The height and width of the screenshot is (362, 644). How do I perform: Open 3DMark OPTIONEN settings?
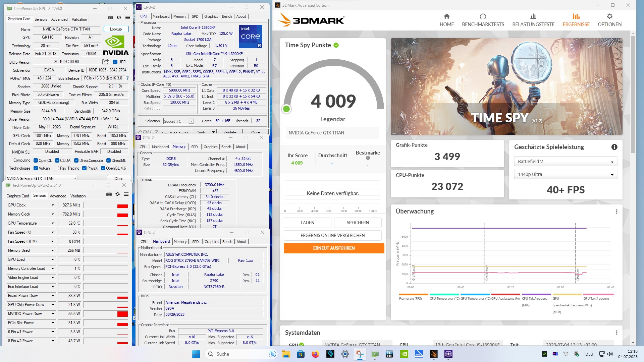click(609, 20)
